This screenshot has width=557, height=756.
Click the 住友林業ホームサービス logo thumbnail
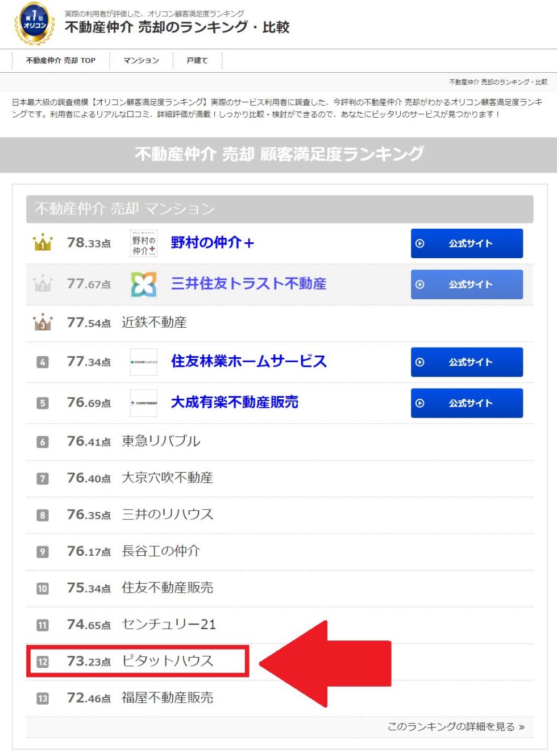144,362
